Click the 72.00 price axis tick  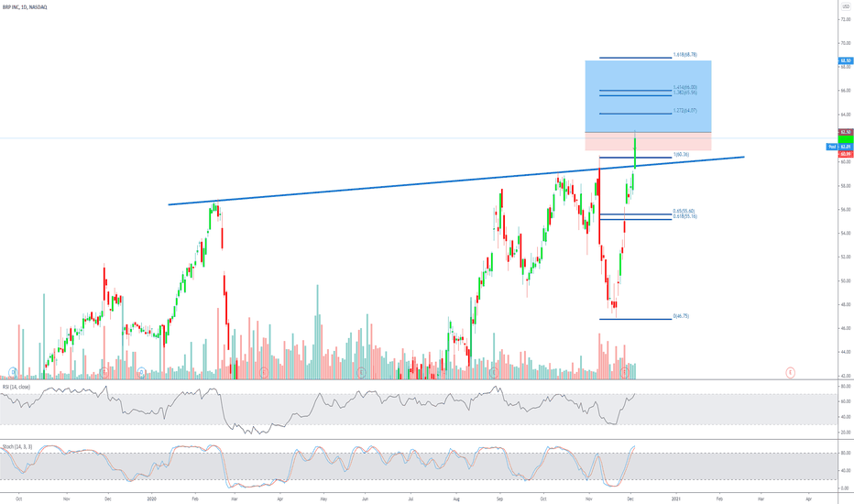(845, 19)
